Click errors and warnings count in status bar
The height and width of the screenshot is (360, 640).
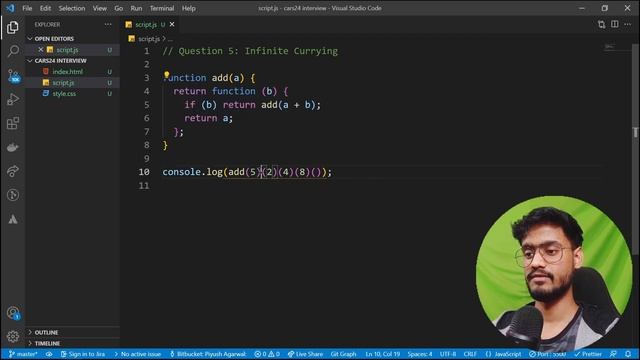coord(267,354)
